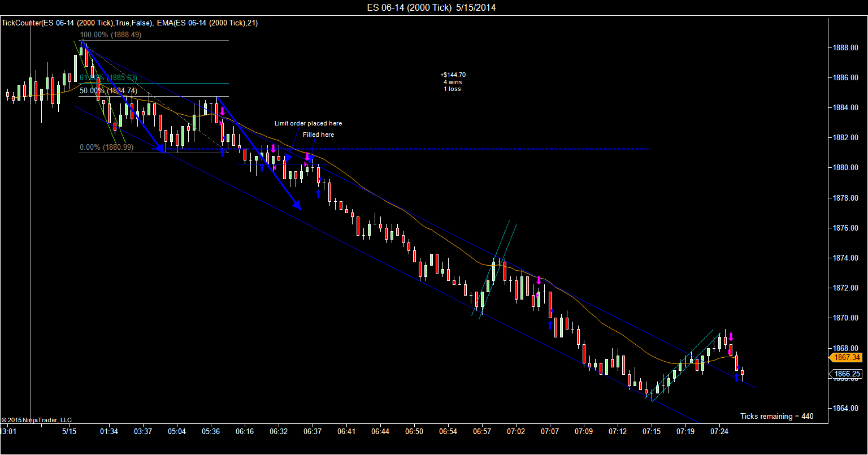This screenshot has height=455, width=868.
Task: Click the 1886.00 price axis label
Action: point(846,78)
